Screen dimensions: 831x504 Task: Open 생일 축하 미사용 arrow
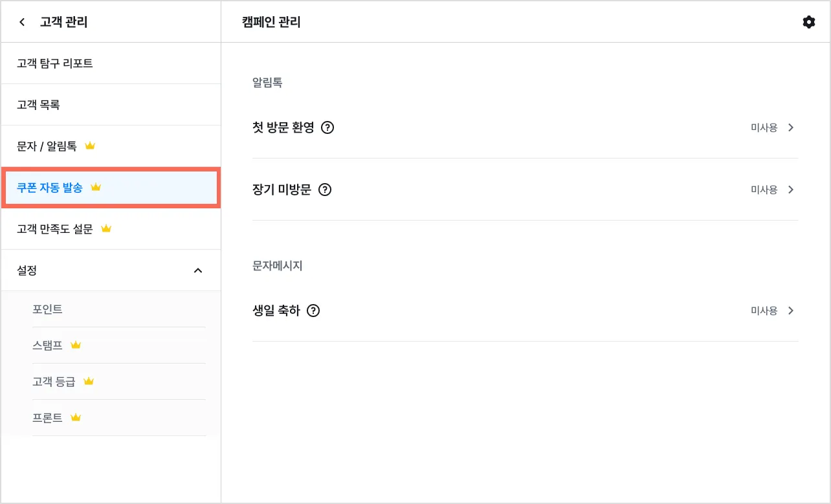pyautogui.click(x=790, y=311)
